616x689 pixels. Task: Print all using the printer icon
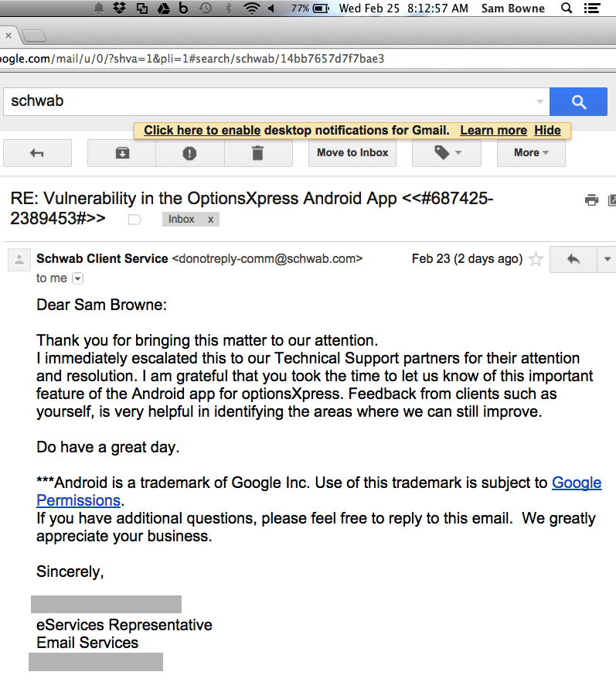[x=592, y=200]
